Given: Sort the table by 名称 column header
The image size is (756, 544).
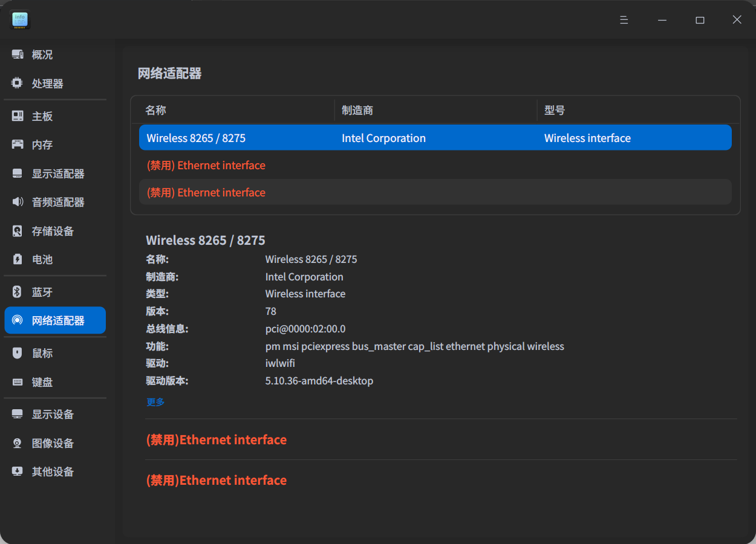Looking at the screenshot, I should tap(155, 110).
